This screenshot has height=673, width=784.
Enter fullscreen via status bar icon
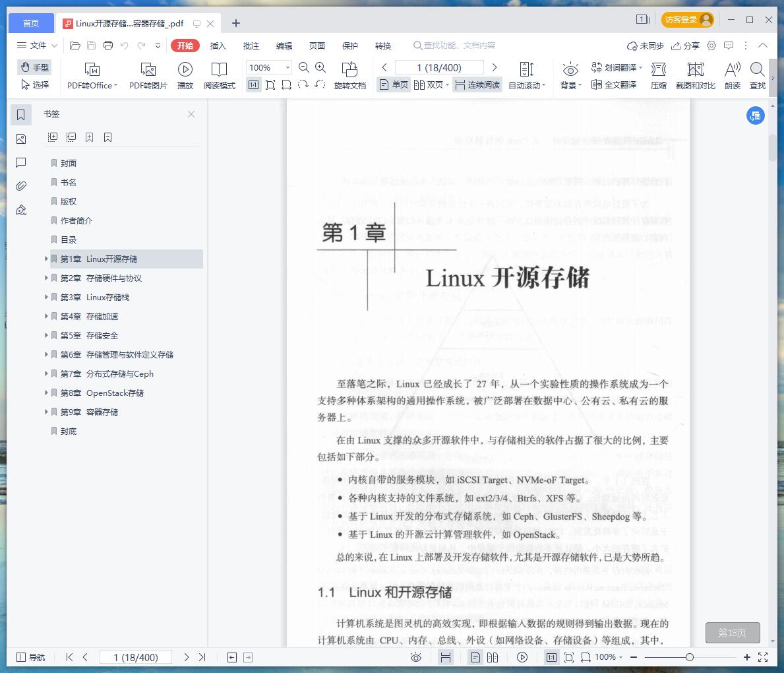coord(763,657)
